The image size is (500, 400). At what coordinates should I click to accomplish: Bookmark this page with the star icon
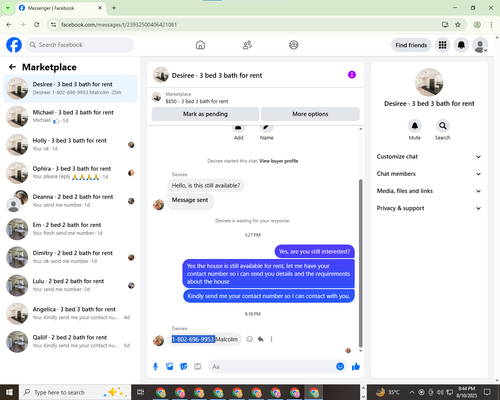click(458, 25)
